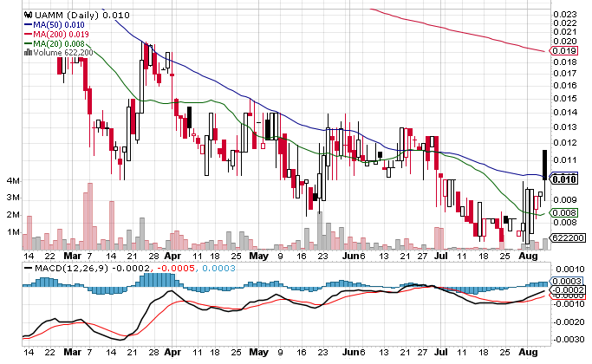
Task: Click Apr on the MACD panel date axis
Action: coord(172,352)
